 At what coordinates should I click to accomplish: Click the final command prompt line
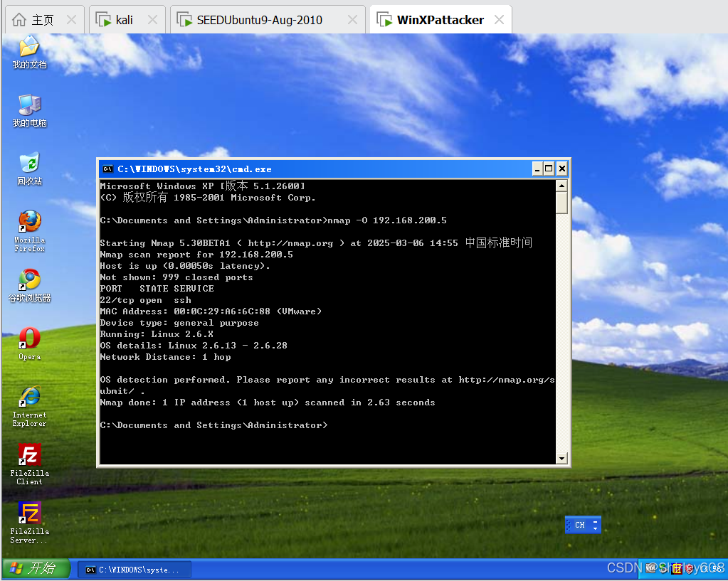coord(213,425)
